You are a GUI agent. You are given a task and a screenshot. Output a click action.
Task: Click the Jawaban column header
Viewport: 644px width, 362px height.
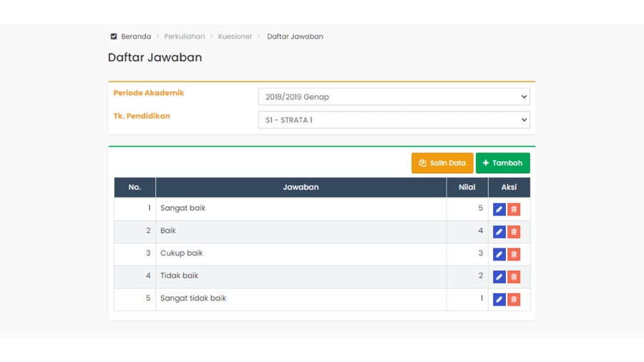[x=301, y=187]
